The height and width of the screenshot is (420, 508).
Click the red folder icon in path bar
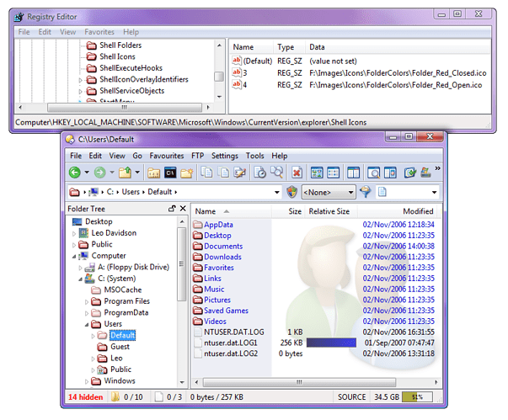(x=74, y=192)
